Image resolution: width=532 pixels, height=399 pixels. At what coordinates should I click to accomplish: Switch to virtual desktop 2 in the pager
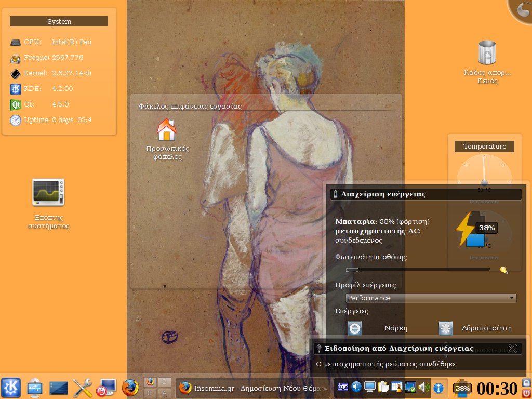pos(164,382)
